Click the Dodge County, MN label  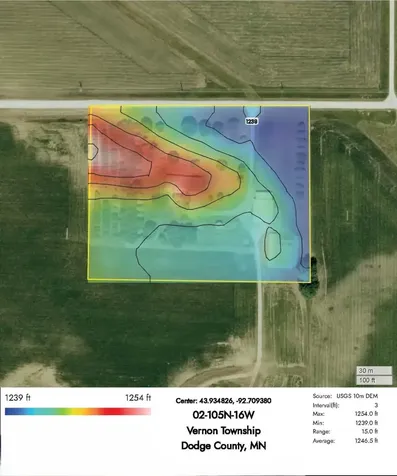(223, 446)
